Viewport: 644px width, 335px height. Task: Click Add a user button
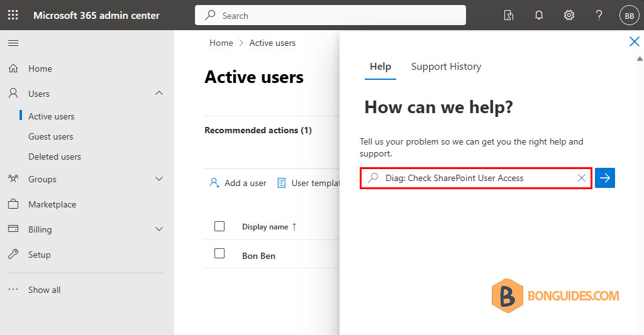[x=238, y=183]
